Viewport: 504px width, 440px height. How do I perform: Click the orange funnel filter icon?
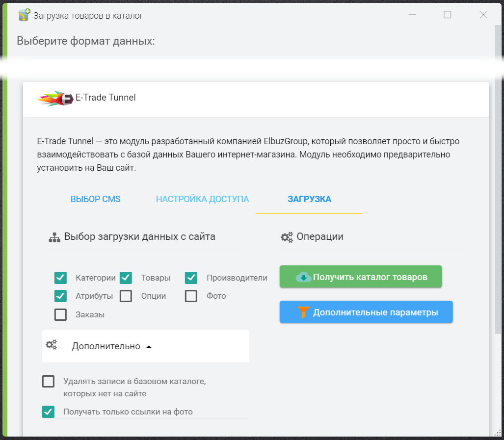tap(304, 312)
